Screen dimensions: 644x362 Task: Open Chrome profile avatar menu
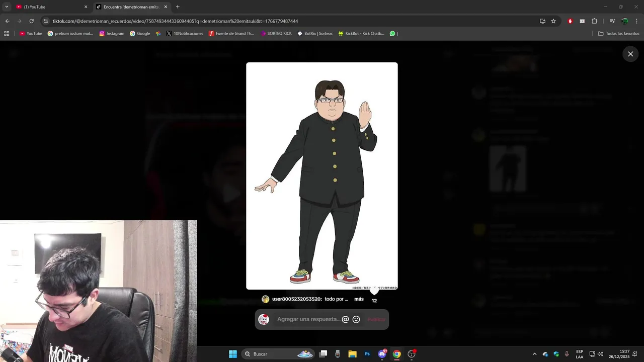coord(624,21)
